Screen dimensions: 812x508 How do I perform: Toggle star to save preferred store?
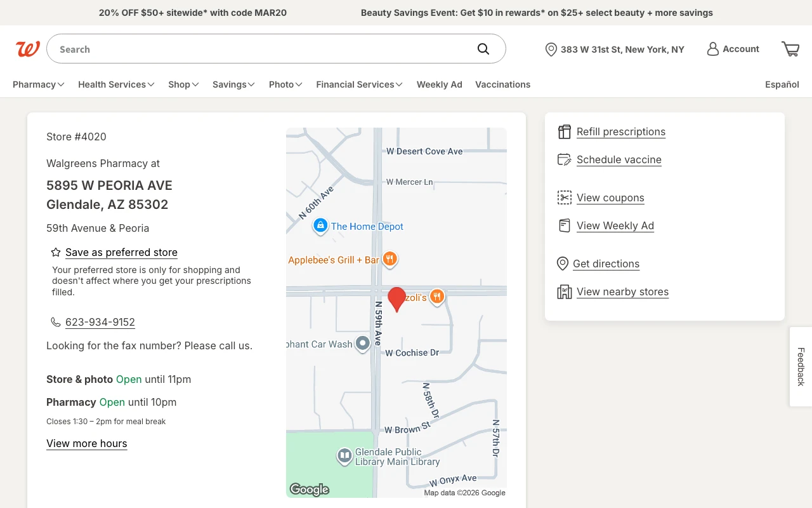click(56, 252)
